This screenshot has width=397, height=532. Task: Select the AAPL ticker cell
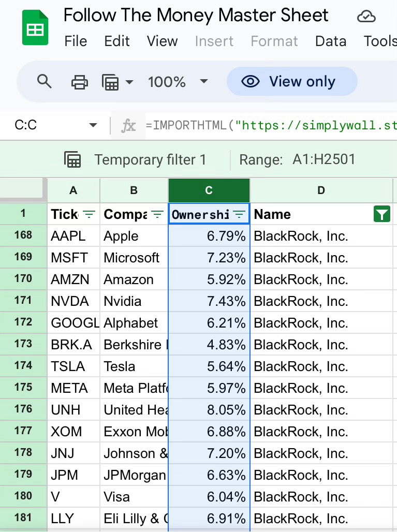click(73, 236)
